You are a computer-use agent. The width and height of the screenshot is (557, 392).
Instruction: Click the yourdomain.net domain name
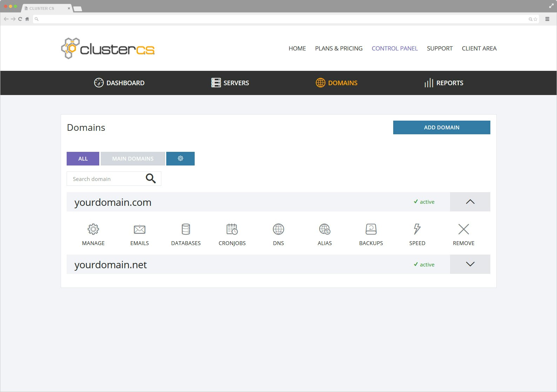[x=110, y=265]
